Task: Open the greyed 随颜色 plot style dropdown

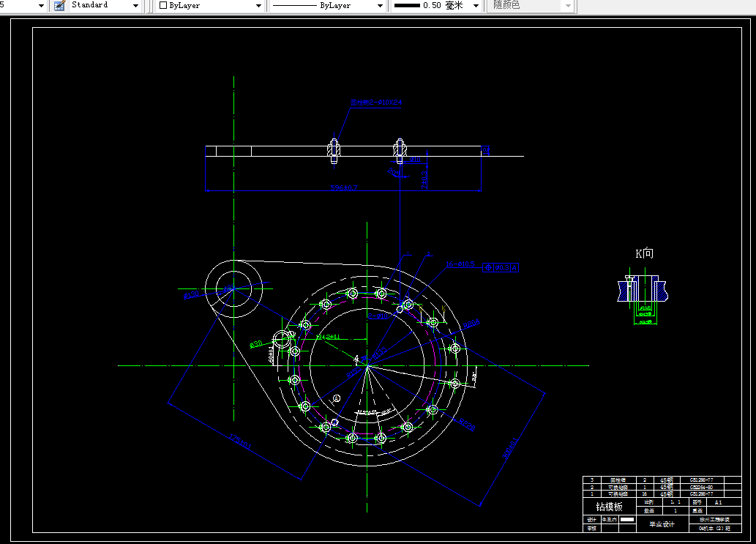Action: click(568, 6)
